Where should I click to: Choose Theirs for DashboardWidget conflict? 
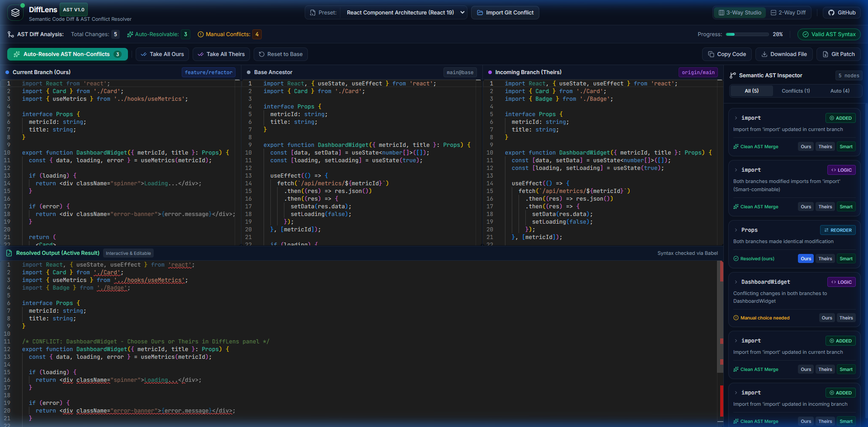click(x=846, y=318)
